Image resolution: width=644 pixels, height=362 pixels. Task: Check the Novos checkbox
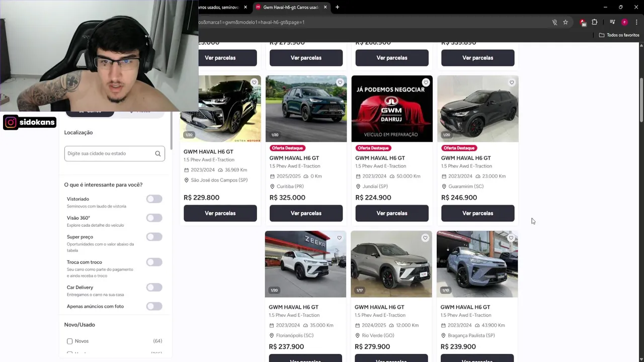[x=70, y=341]
